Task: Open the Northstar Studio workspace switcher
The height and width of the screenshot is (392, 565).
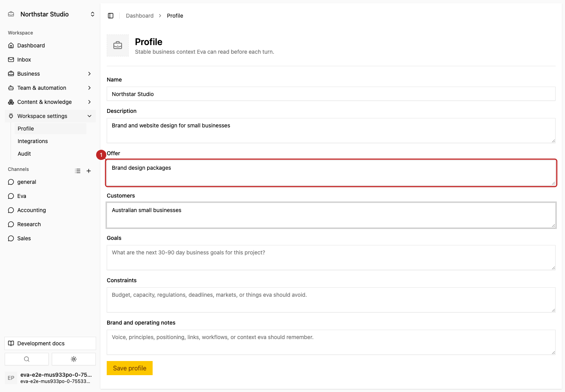Action: click(x=50, y=14)
